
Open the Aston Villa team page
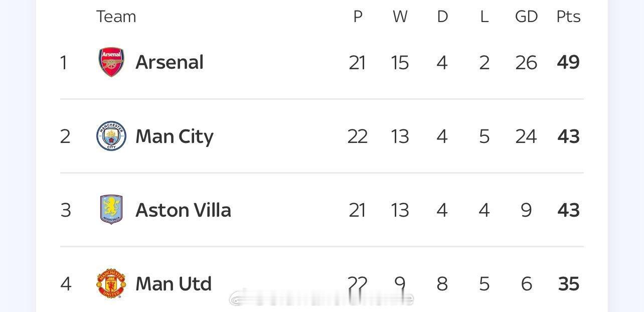(x=183, y=210)
